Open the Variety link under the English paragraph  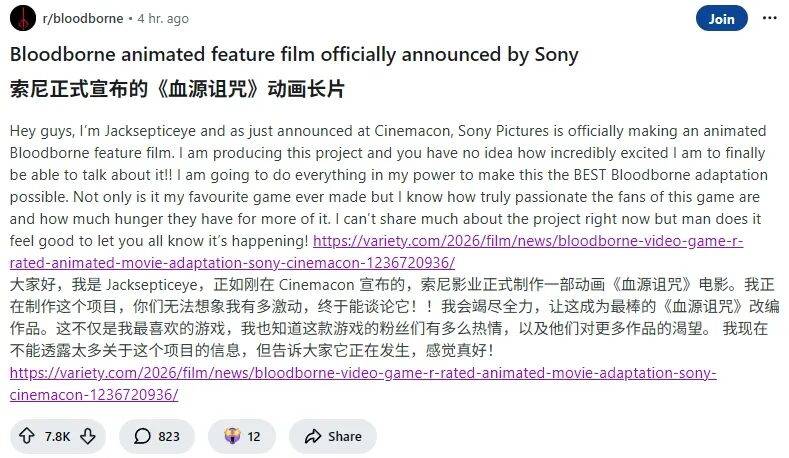pos(529,242)
